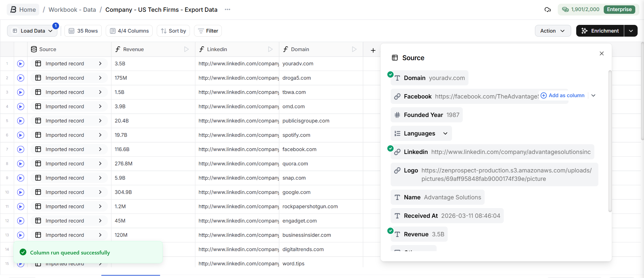Click the Source panel vertical scrollbar
Image resolution: width=644 pixels, height=278 pixels.
tap(610, 141)
